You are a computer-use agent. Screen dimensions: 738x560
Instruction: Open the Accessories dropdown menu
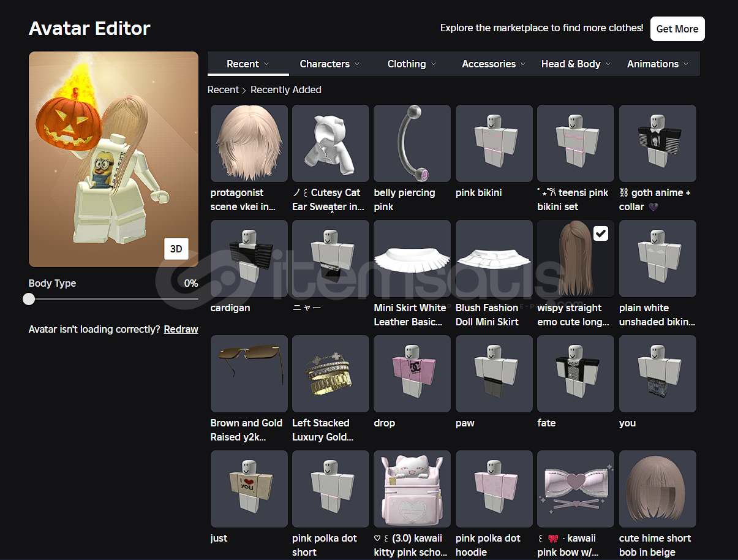tap(494, 64)
